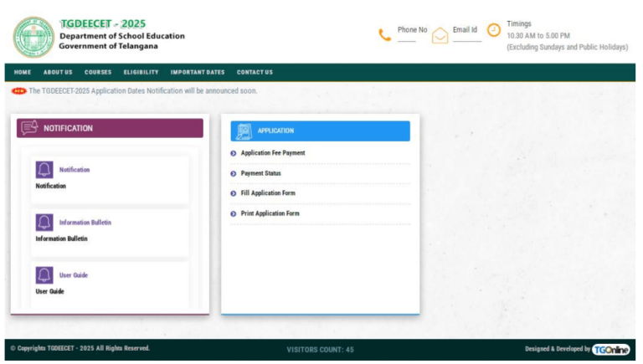This screenshot has width=643, height=364.
Task: Open Application Fee Payment link
Action: [x=273, y=153]
